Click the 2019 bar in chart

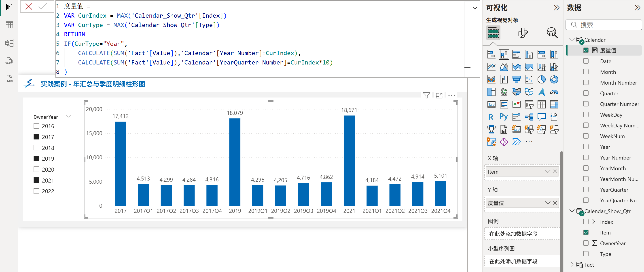pos(235,162)
